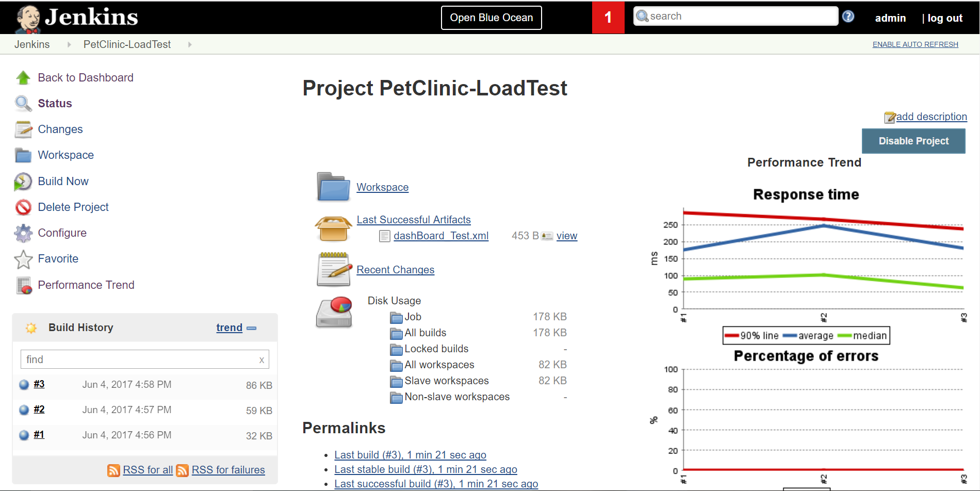Clear the find field with x
980x491 pixels.
tap(262, 360)
